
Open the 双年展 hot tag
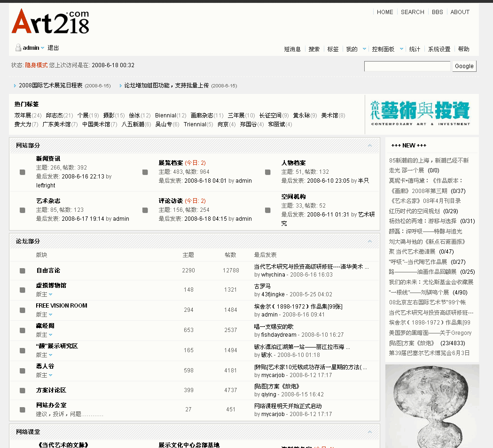click(x=23, y=116)
